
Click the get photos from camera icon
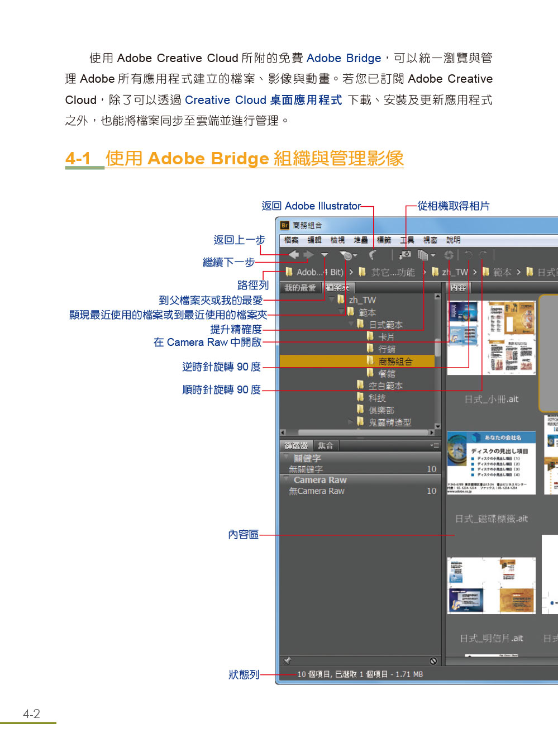(406, 255)
